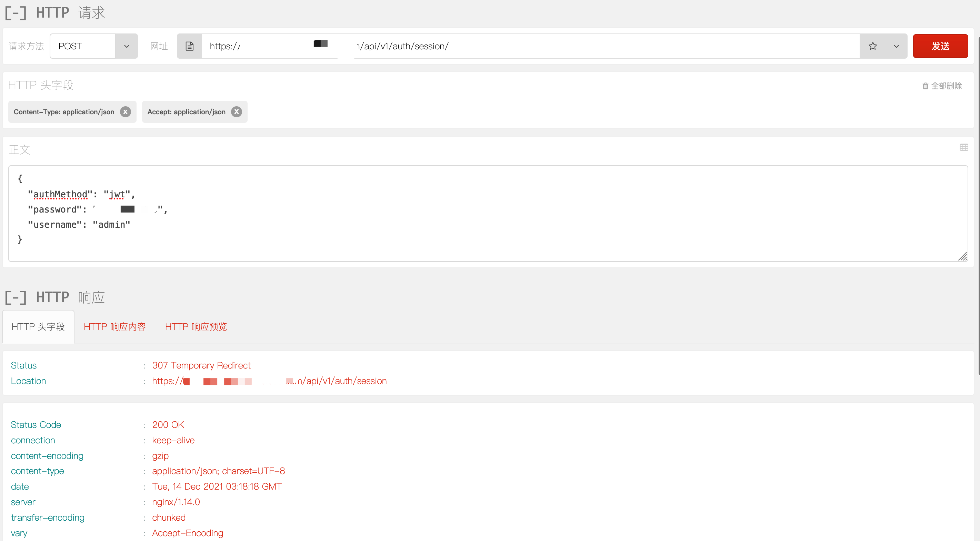Viewport: 980px width, 541px height.
Task: Click the document icon next to the URL field
Action: pyautogui.click(x=189, y=46)
